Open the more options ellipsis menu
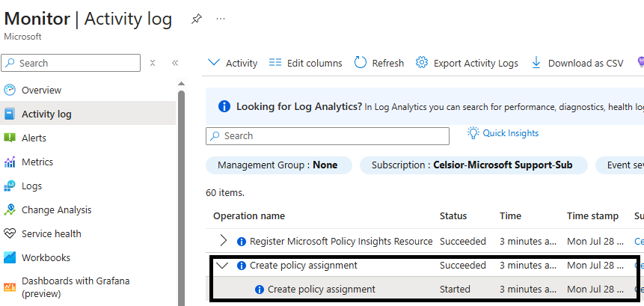Screen dimensions: 644x306 (221, 19)
